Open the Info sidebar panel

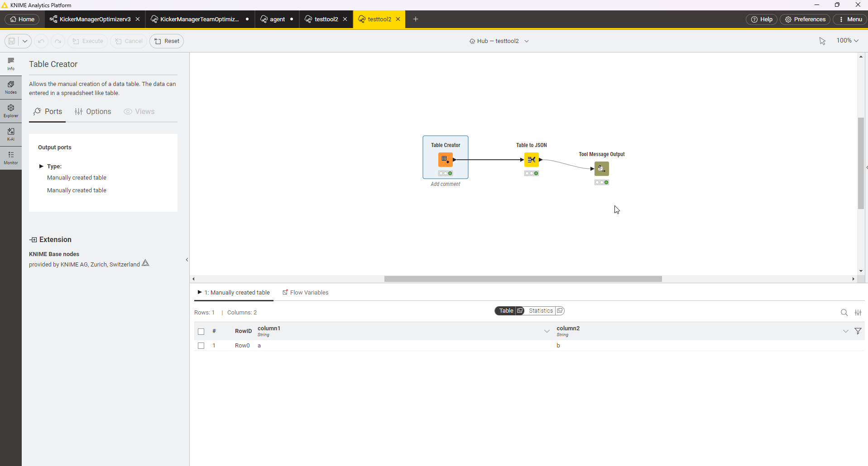11,64
